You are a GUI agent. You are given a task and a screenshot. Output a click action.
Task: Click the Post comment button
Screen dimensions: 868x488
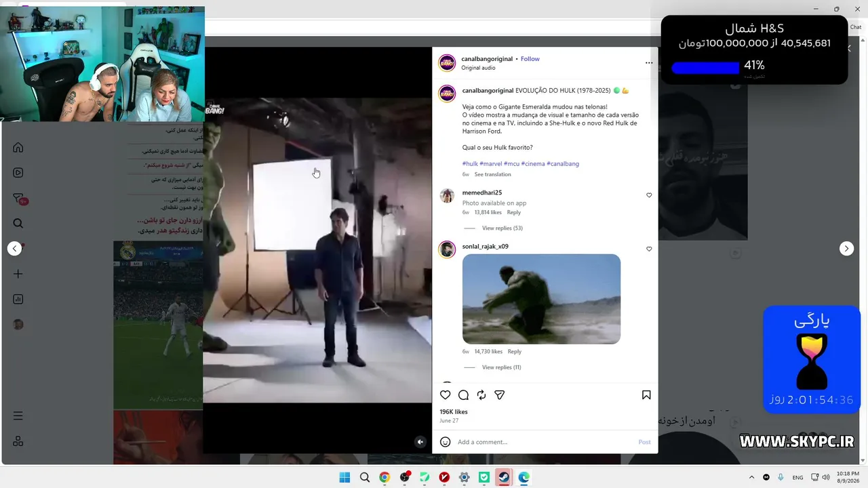(644, 442)
